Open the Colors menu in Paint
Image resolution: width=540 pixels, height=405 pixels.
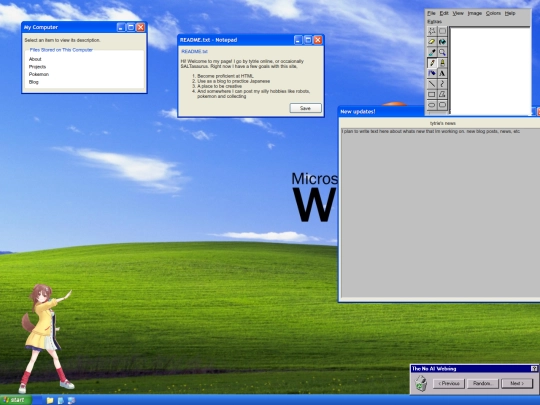[493, 13]
